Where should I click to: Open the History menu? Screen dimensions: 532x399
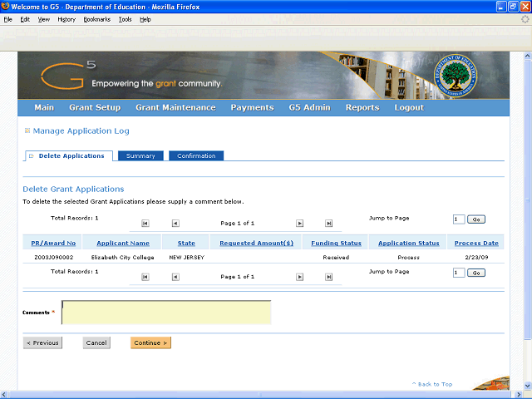pyautogui.click(x=66, y=19)
